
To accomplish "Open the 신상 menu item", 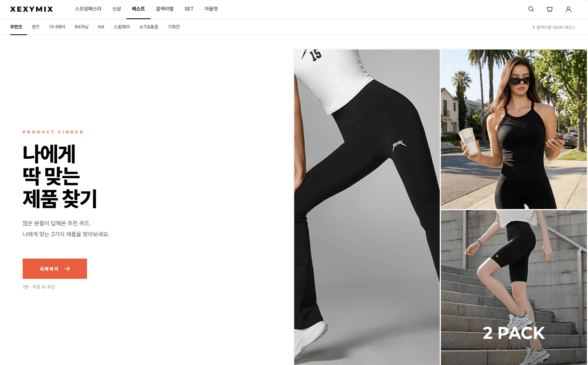I will (117, 9).
